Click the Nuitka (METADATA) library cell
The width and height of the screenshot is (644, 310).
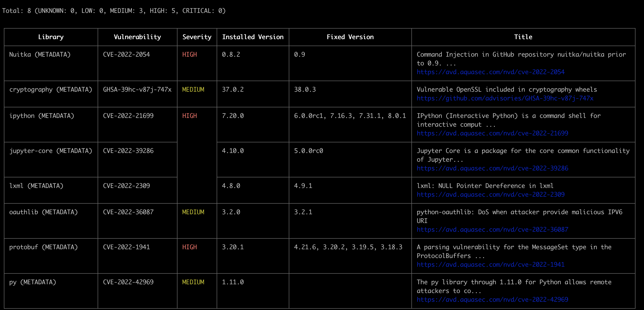coord(40,55)
